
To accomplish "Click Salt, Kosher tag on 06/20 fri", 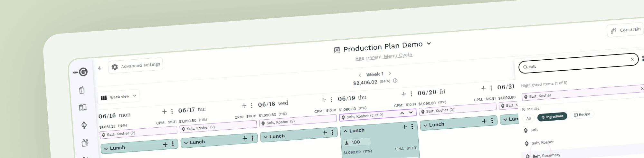I will (458, 109).
